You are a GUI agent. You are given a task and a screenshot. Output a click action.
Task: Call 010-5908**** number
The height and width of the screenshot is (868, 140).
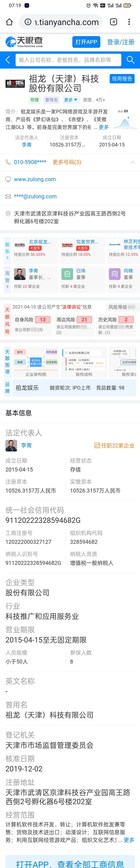pyautogui.click(x=30, y=162)
